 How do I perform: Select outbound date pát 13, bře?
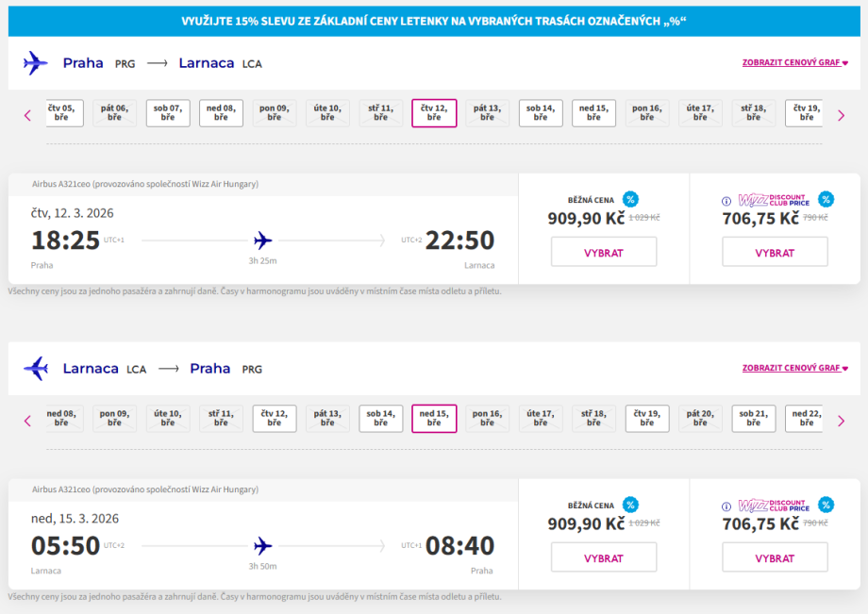click(487, 113)
